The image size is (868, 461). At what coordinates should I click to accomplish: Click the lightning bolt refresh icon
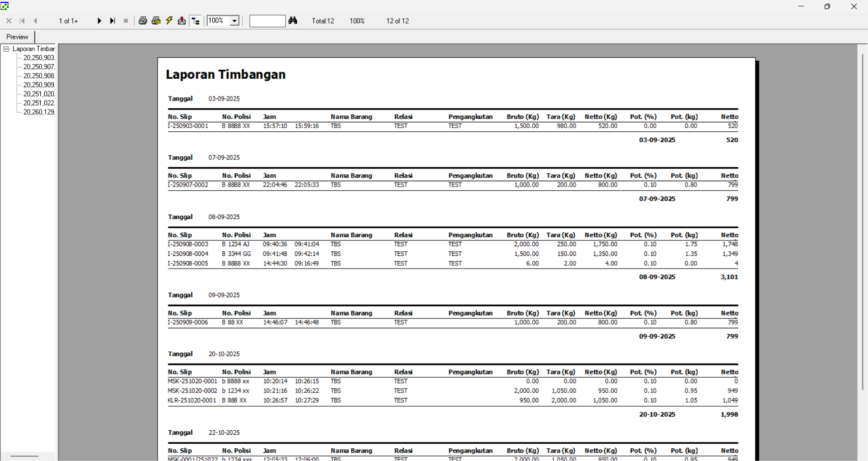coord(169,21)
